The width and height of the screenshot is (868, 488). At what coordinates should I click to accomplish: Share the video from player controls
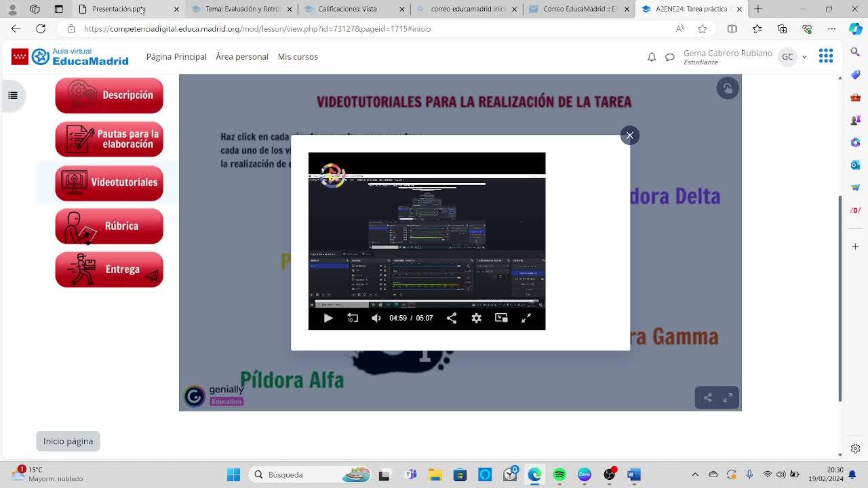[452, 318]
